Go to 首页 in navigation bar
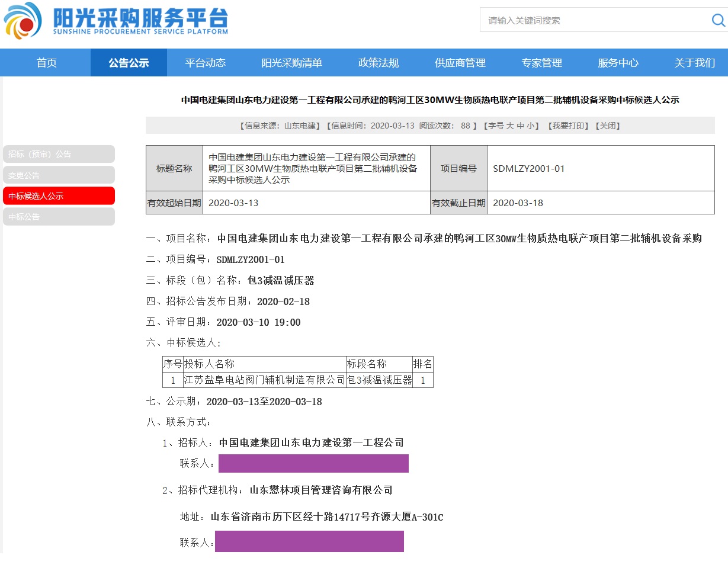The width and height of the screenshot is (728, 584). [47, 63]
